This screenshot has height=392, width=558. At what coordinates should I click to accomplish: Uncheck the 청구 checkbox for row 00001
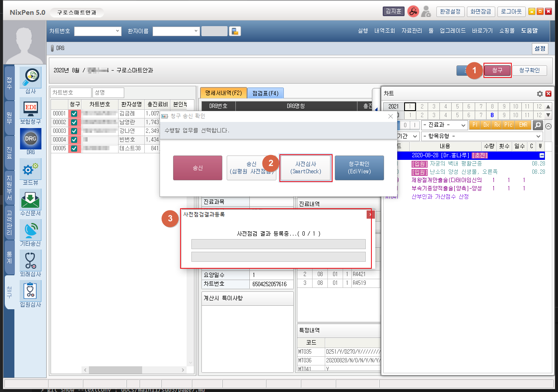click(74, 114)
